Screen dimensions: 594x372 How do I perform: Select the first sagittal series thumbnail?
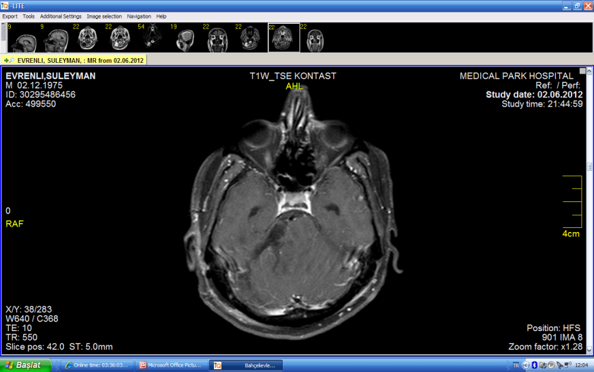pyautogui.click(x=23, y=38)
